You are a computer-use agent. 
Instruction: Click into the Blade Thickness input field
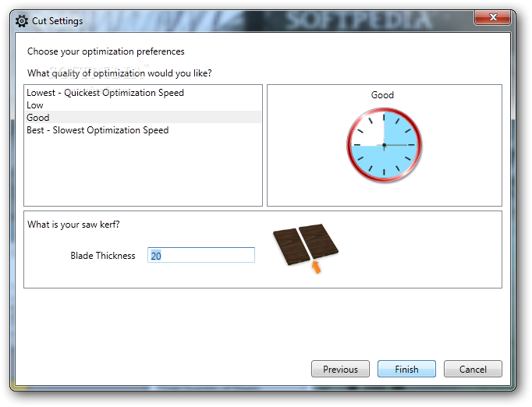tap(200, 255)
